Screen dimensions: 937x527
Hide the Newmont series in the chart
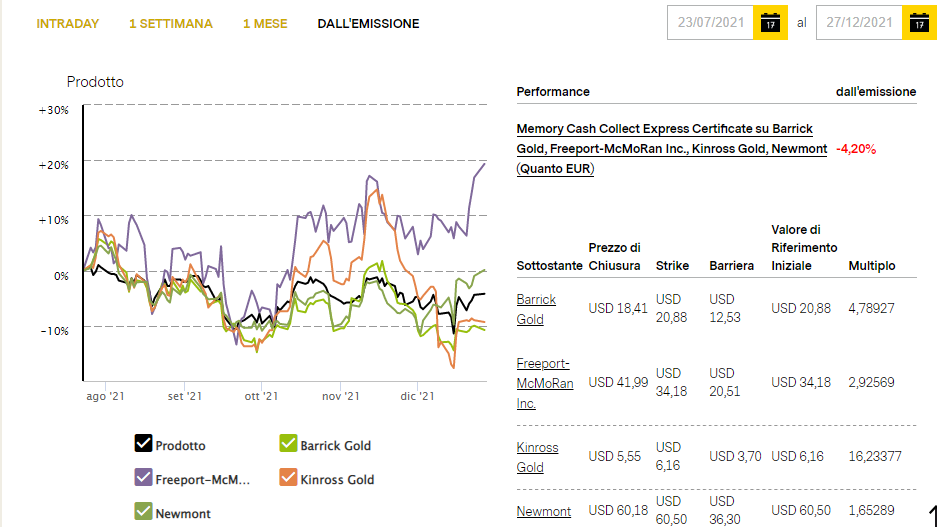click(x=143, y=511)
